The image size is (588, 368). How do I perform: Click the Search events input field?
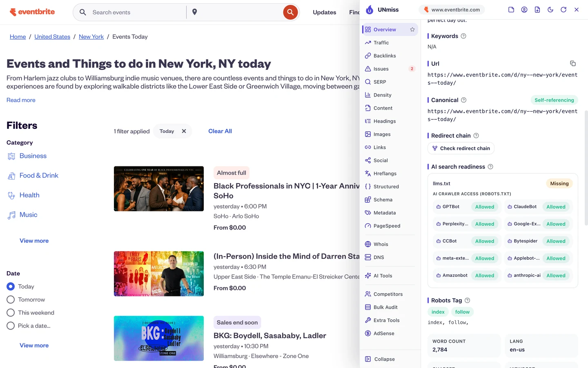point(137,12)
